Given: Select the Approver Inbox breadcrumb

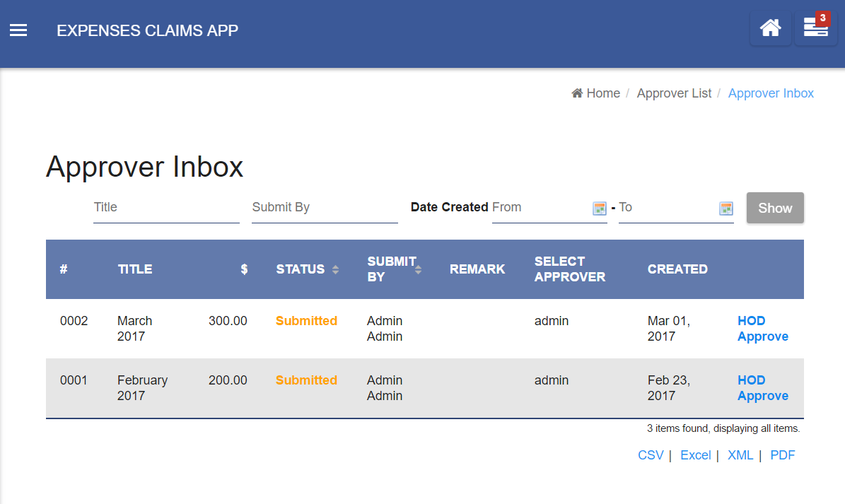Looking at the screenshot, I should pyautogui.click(x=771, y=93).
